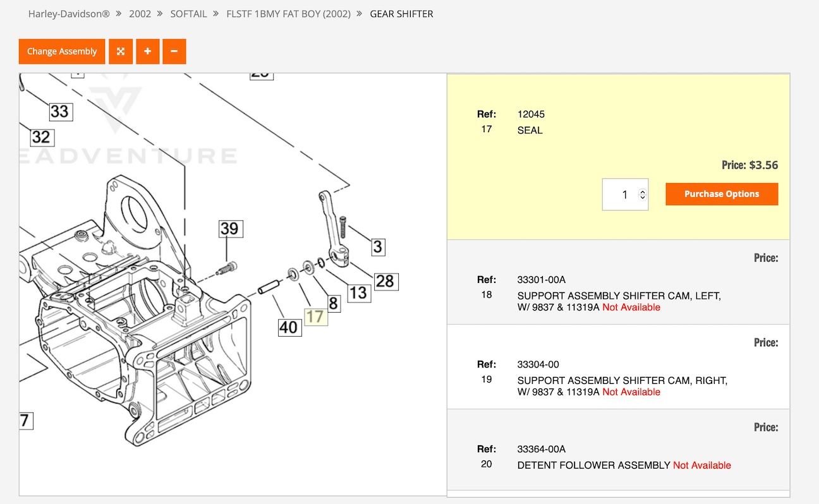The height and width of the screenshot is (504, 819).
Task: Zoom out with the minus icon
Action: [174, 51]
